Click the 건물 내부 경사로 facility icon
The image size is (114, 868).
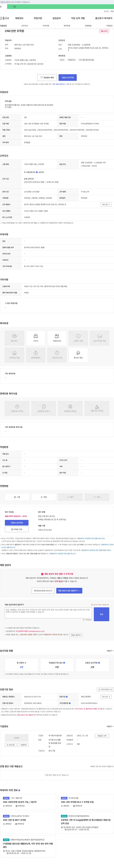[97, 408]
